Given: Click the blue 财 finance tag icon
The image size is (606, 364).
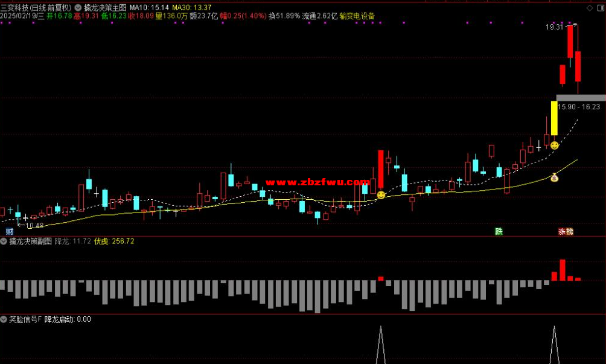Looking at the screenshot, I should tap(9, 231).
